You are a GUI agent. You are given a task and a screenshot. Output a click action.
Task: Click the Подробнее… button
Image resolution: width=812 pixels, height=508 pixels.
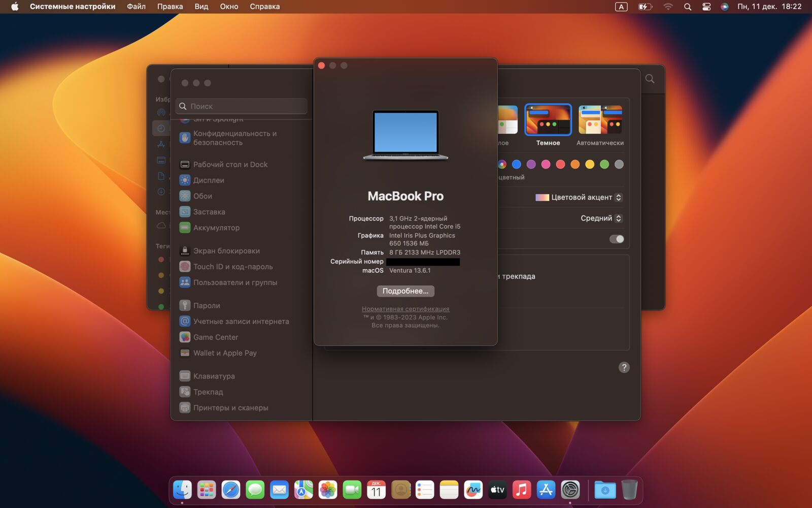coord(405,291)
